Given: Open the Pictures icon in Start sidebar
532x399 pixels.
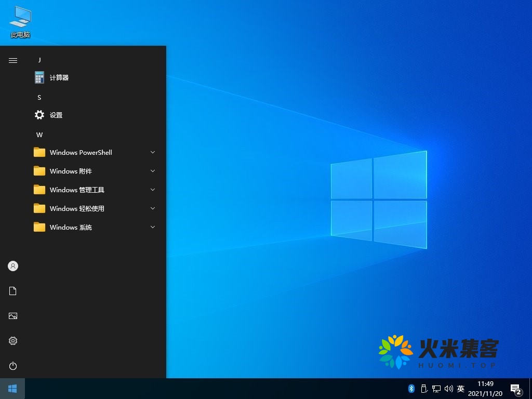Looking at the screenshot, I should click(x=12, y=316).
